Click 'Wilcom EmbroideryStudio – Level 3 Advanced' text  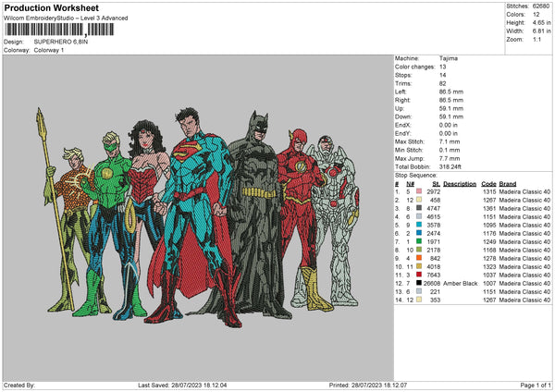point(66,18)
